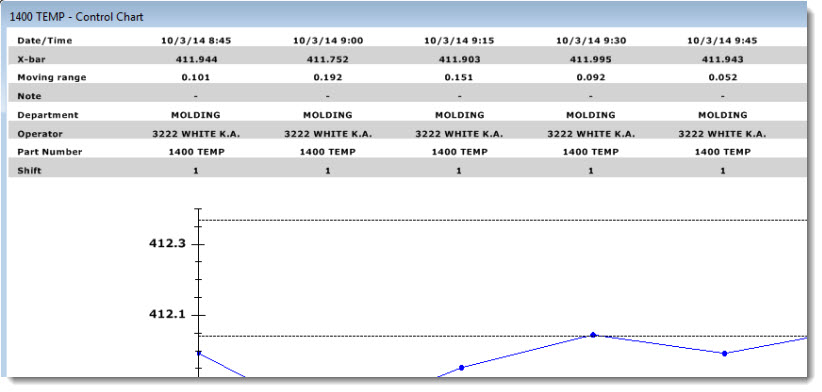Select the Operator row label
Viewport: 822px width, 392px height.
pyautogui.click(x=40, y=134)
